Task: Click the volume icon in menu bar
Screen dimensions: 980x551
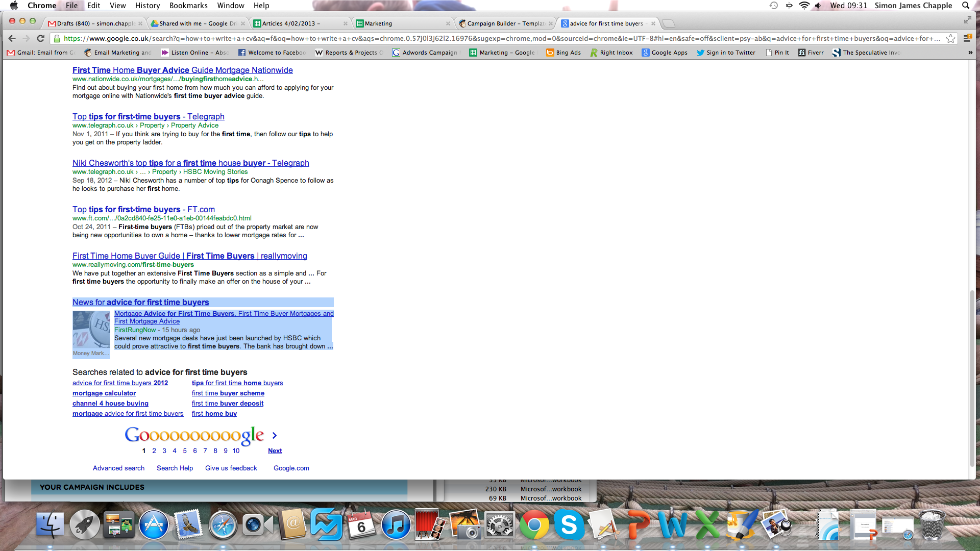Action: click(818, 6)
